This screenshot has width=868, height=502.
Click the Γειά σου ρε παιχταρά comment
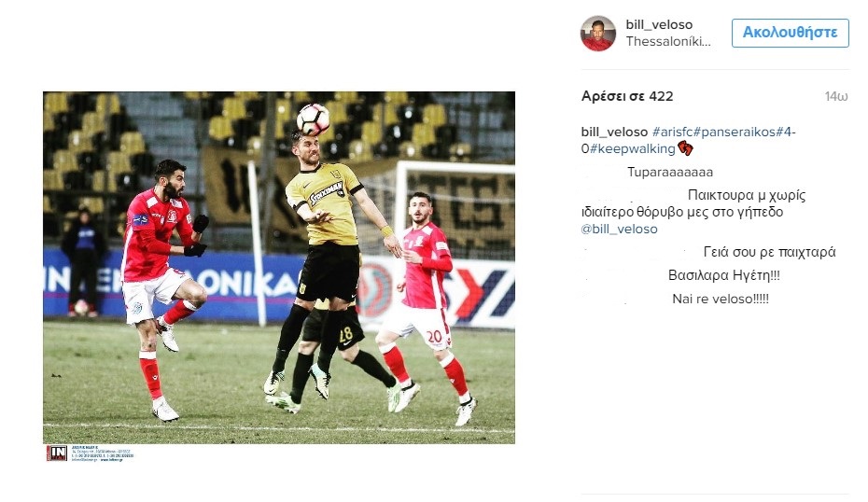pyautogui.click(x=769, y=252)
